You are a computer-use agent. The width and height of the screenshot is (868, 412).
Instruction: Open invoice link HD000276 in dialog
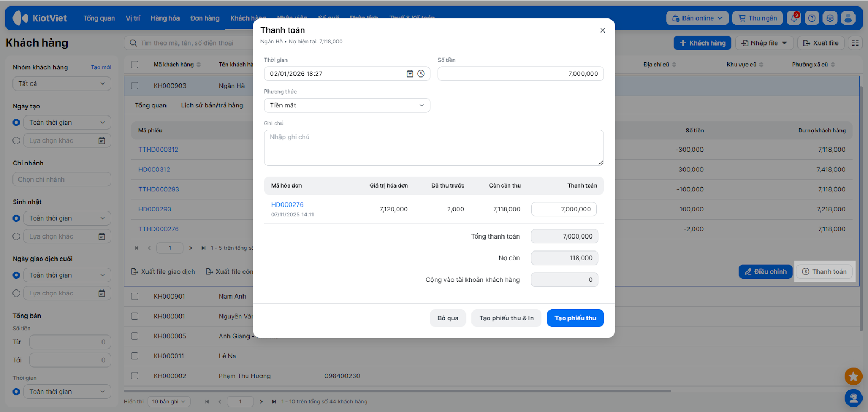pos(288,205)
